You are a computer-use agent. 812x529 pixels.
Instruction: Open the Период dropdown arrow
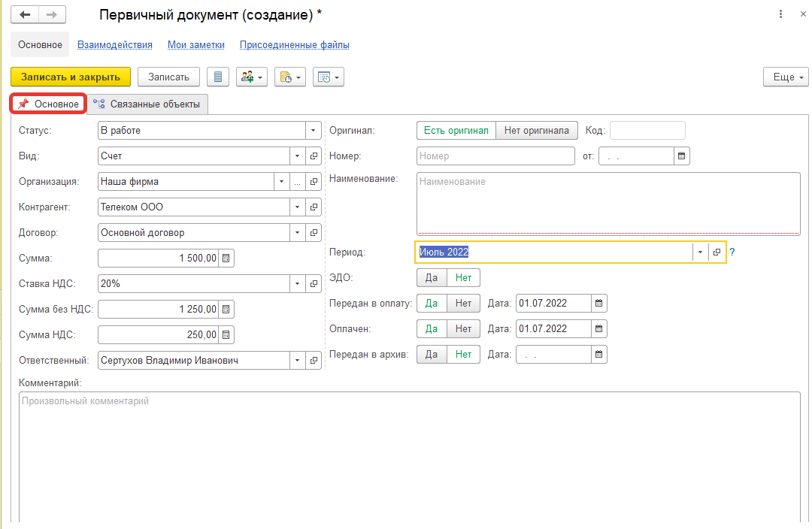700,252
